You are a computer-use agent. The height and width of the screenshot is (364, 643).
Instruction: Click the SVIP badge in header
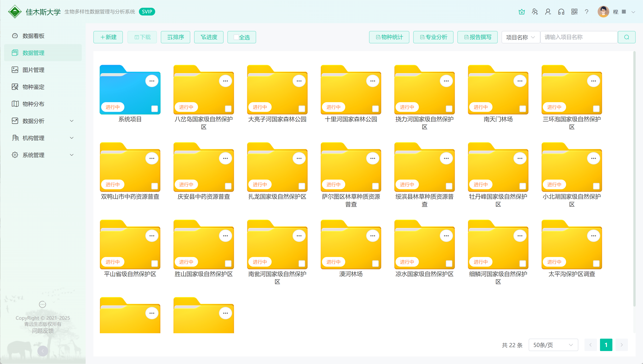[x=147, y=11]
